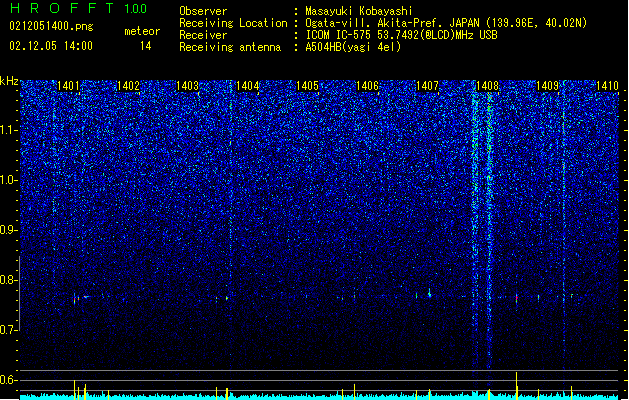Click the Receiving Location label

click(x=233, y=23)
